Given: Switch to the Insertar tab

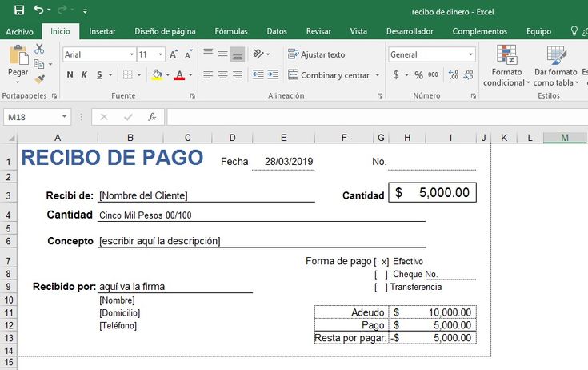Looking at the screenshot, I should 102,31.
